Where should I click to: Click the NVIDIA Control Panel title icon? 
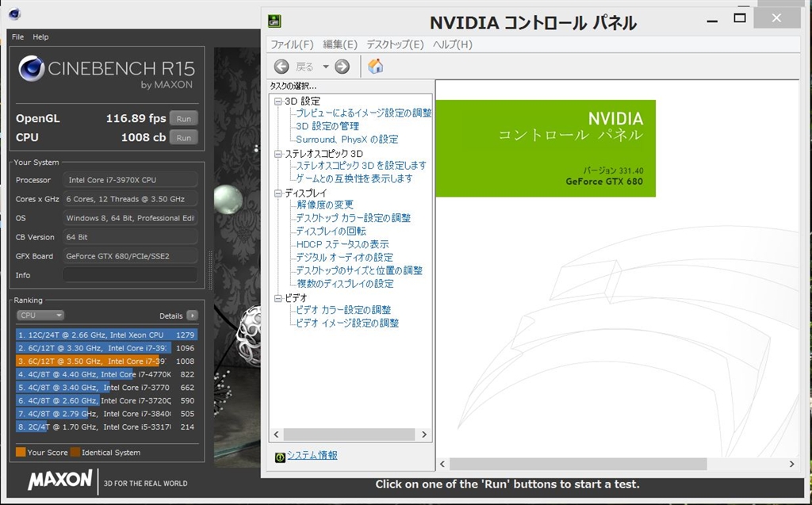pyautogui.click(x=274, y=21)
